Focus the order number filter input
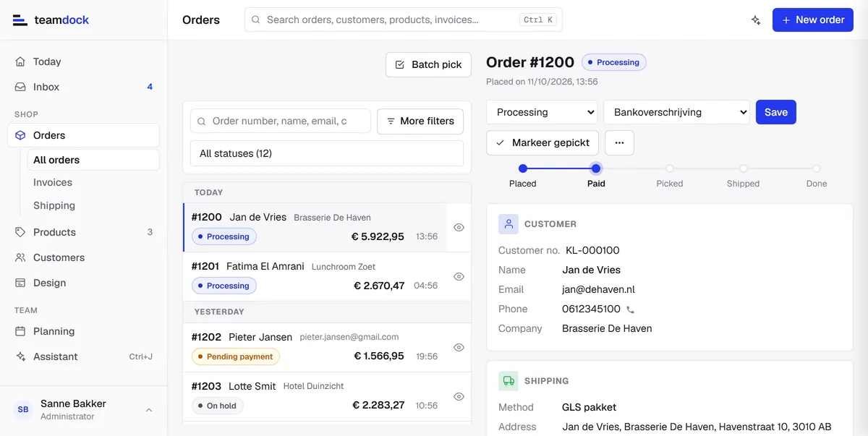Image resolution: width=868 pixels, height=436 pixels. tap(281, 121)
